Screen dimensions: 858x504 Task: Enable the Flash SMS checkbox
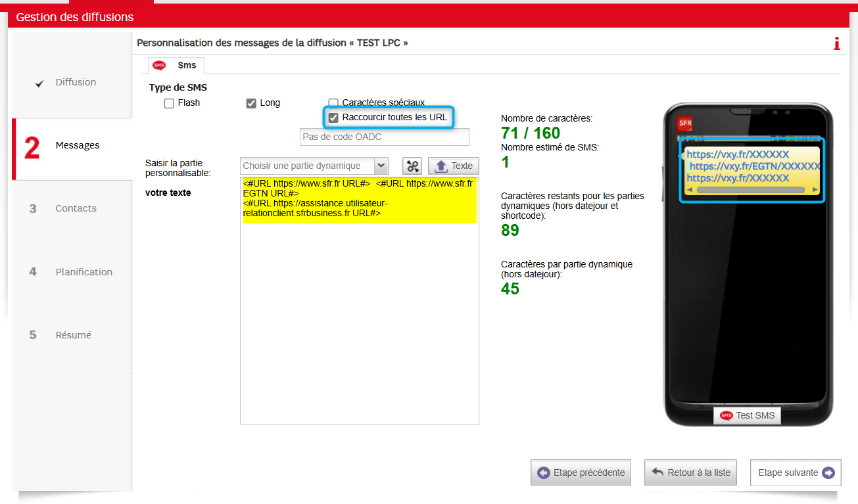(169, 103)
